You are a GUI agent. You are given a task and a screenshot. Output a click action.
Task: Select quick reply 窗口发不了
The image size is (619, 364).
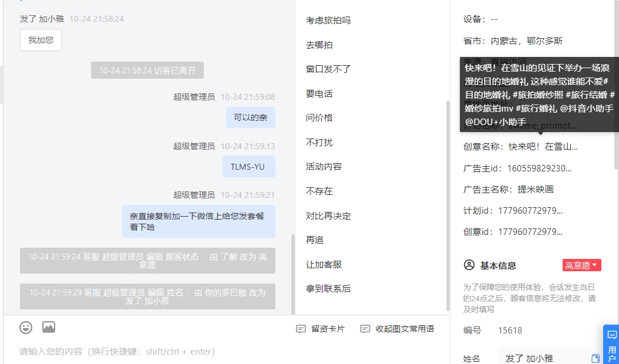pyautogui.click(x=328, y=69)
